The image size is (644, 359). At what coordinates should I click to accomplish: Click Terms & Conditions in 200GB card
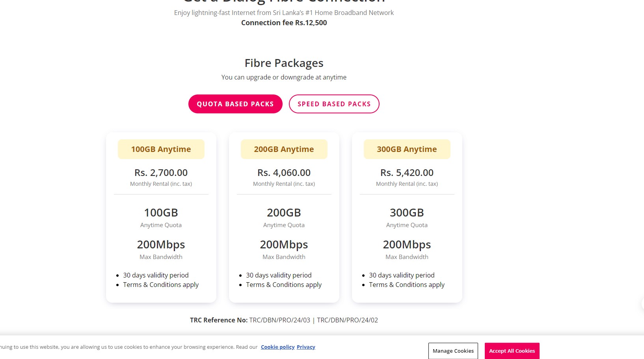coord(284,285)
